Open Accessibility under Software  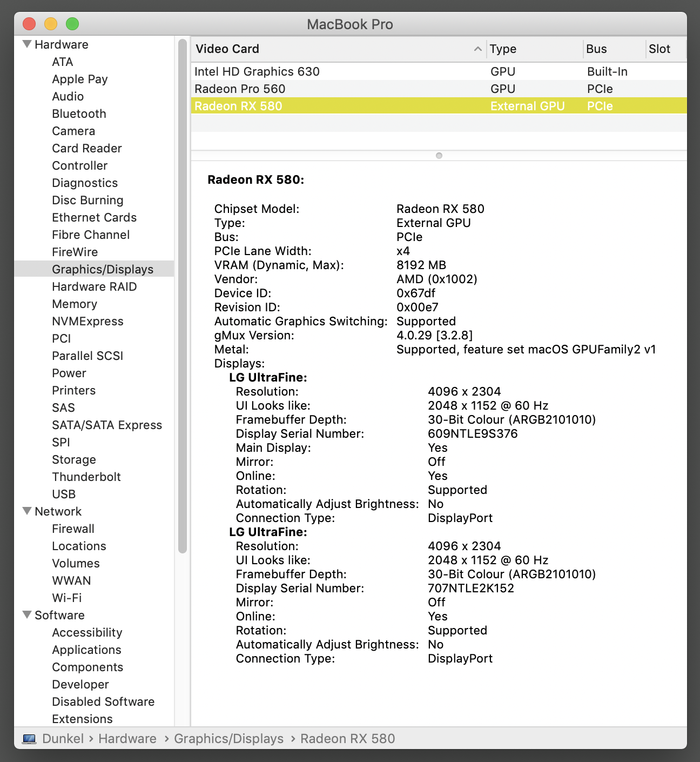click(87, 632)
